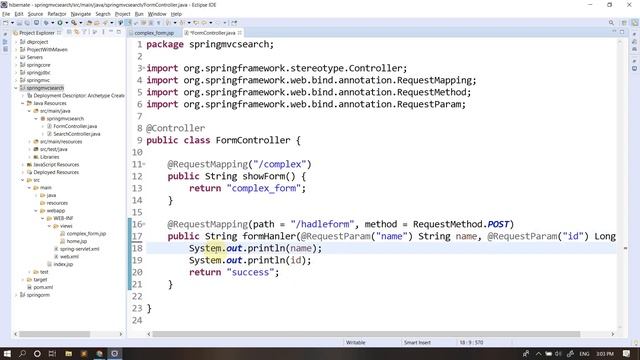Click the Eclipse icon on taskbar
The height and width of the screenshot is (360, 640).
[x=115, y=353]
